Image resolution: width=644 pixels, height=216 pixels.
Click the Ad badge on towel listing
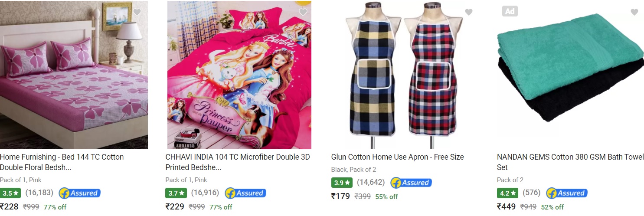pos(510,11)
